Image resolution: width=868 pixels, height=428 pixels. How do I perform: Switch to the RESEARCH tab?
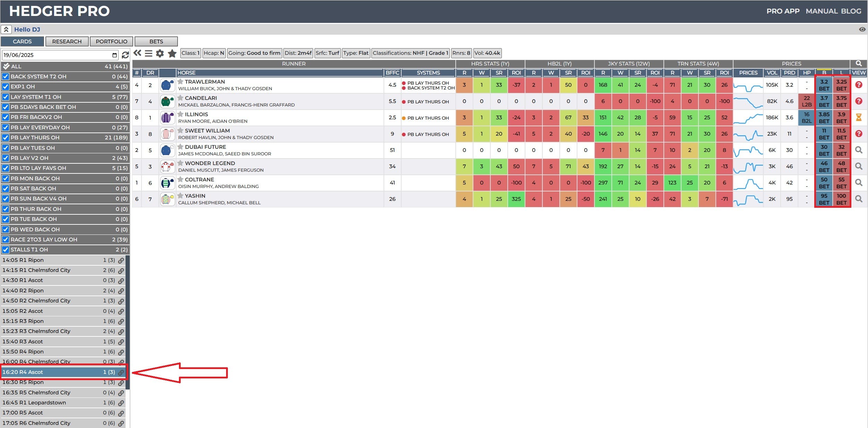click(67, 42)
